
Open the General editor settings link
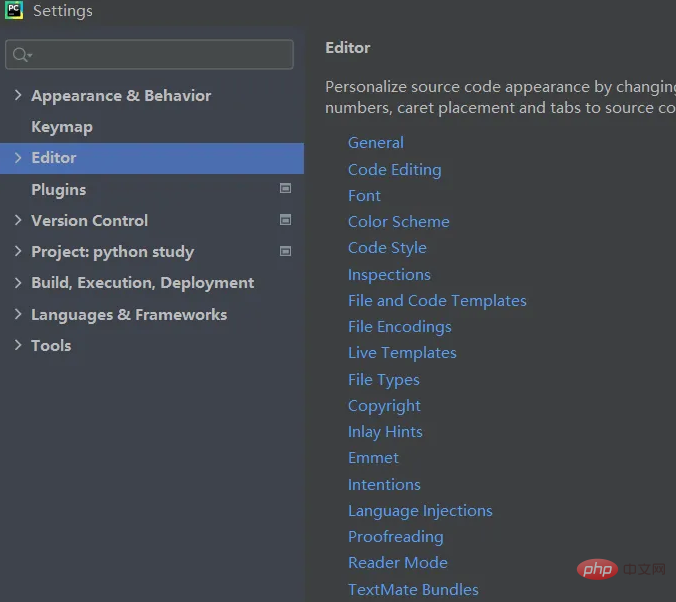pos(376,143)
